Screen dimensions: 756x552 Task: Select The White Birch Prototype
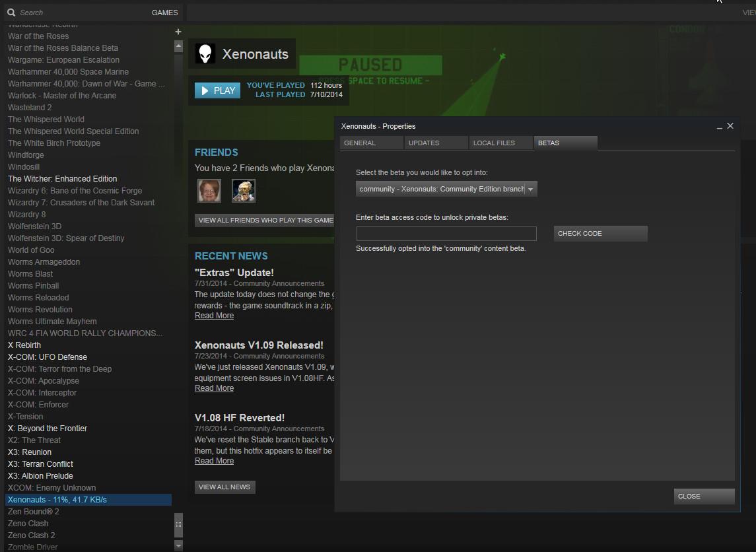tap(54, 143)
